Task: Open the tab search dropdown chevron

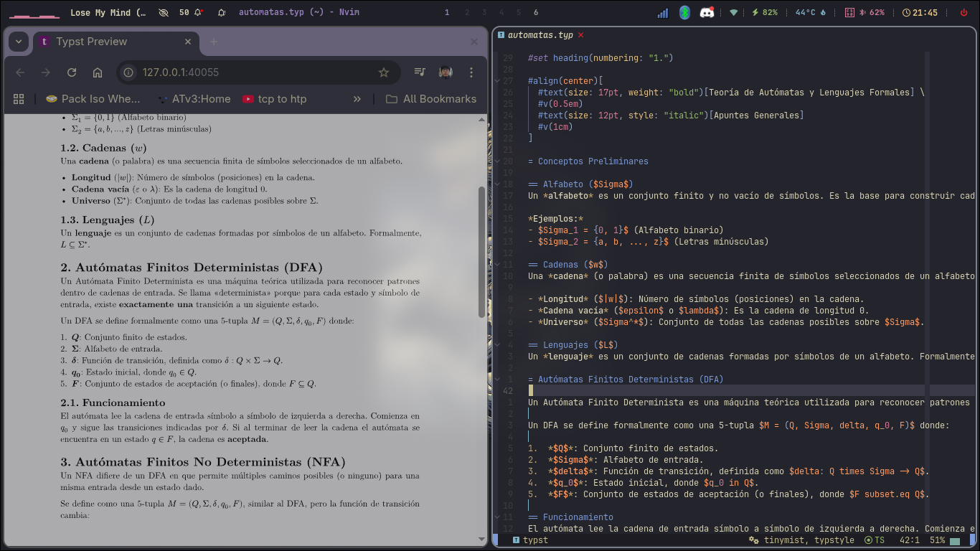Action: click(17, 42)
